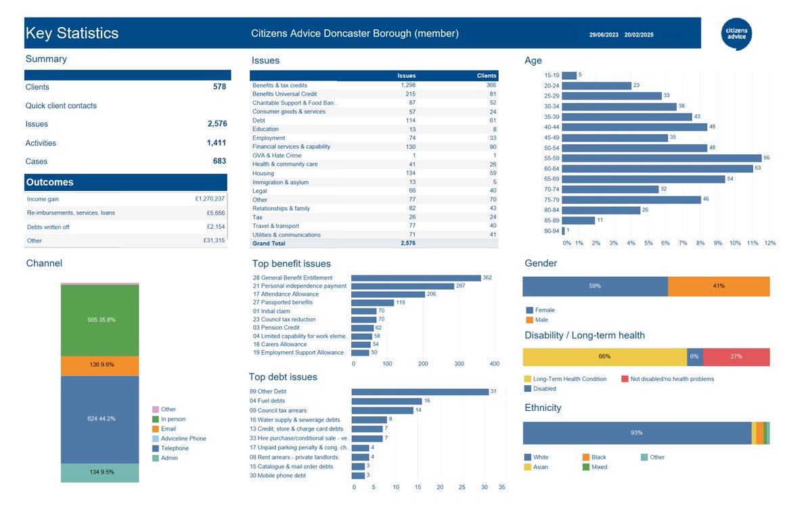Select the Male legend color swatch

tap(529, 319)
